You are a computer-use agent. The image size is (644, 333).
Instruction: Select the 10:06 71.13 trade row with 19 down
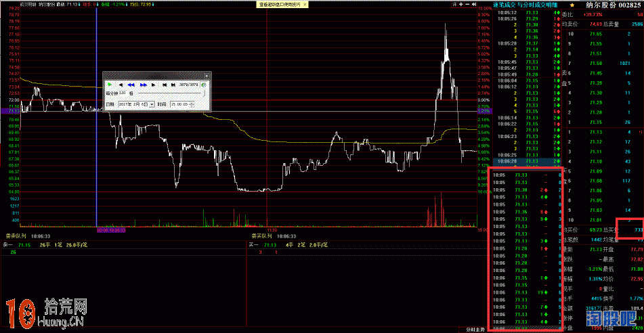tap(528, 292)
